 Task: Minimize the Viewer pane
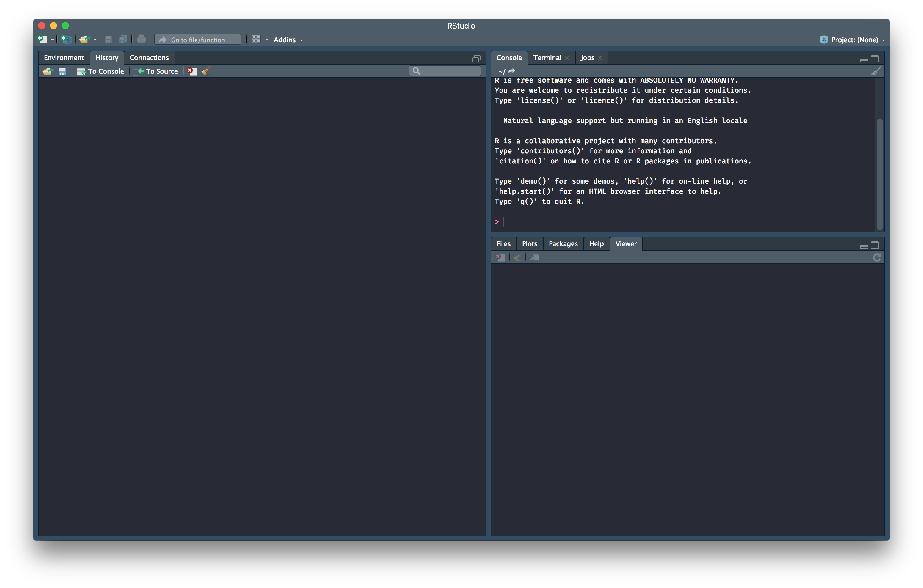[864, 246]
